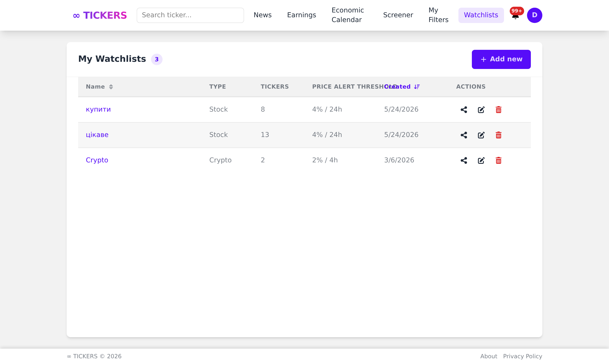Viewport: 609px width, 364px height.
Task: Open the notifications bell
Action: coord(515,16)
